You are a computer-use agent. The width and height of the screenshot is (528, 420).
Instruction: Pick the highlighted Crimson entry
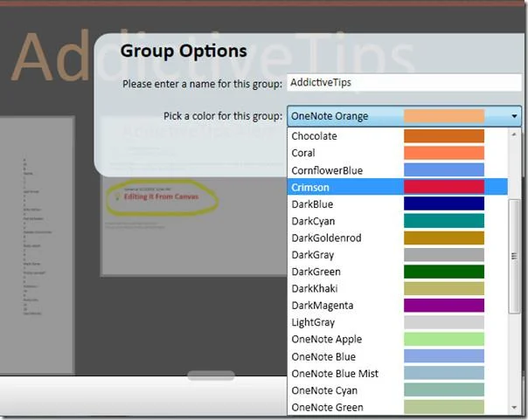coord(398,187)
